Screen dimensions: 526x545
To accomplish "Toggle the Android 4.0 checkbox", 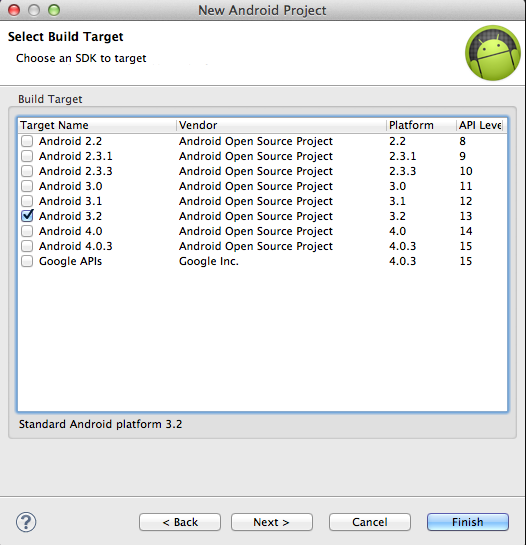I will [27, 231].
